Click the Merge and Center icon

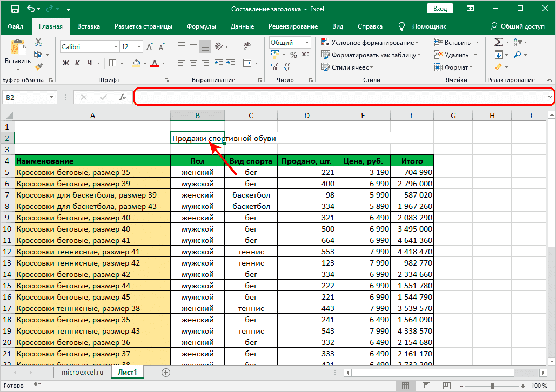[247, 63]
